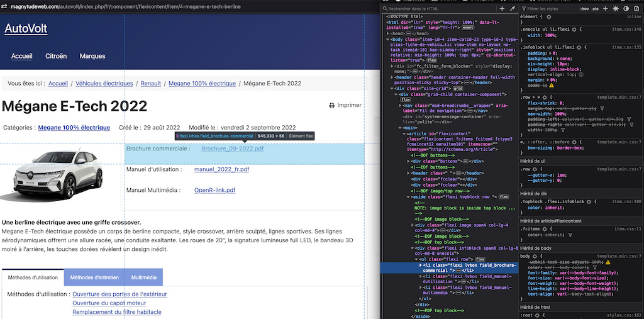Image resolution: width=644 pixels, height=319 pixels.
Task: Open the Marques navigation menu item
Action: [x=92, y=56]
